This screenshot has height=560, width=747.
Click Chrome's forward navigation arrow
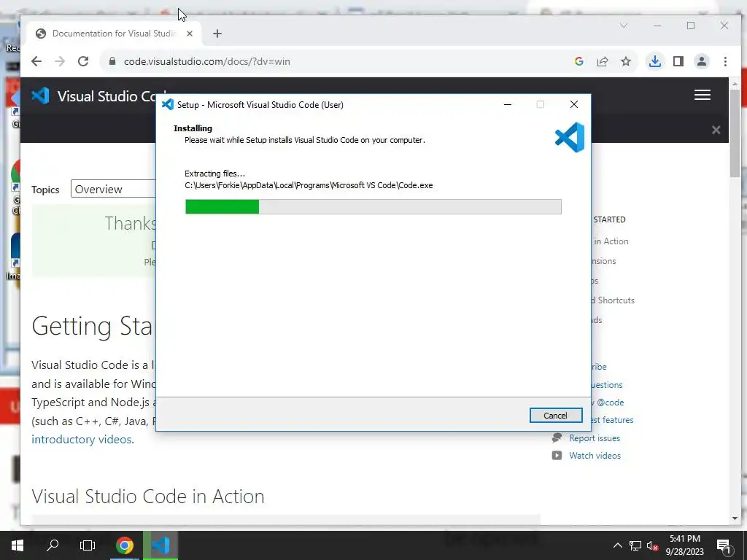[60, 61]
